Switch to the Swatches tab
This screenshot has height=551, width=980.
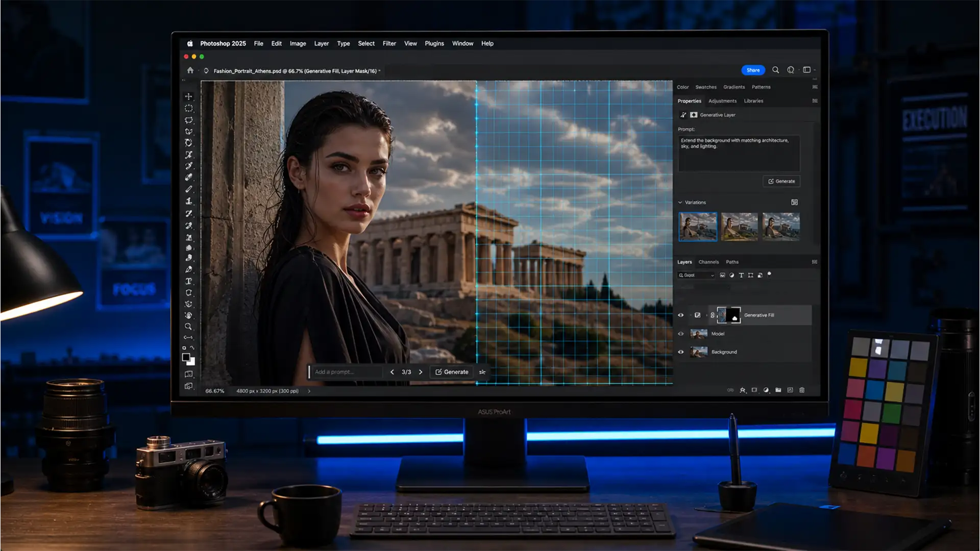(x=706, y=87)
